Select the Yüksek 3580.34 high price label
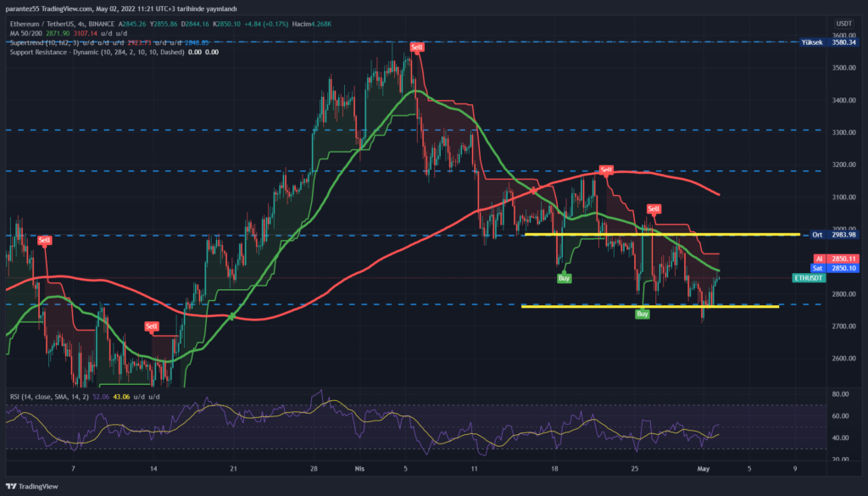Viewport: 868px width, 496px height. [x=828, y=42]
